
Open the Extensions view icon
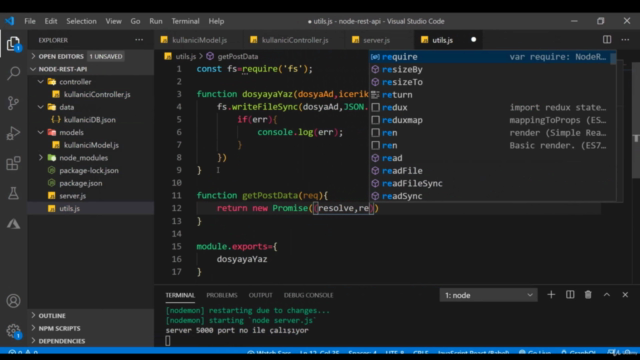[x=13, y=163]
